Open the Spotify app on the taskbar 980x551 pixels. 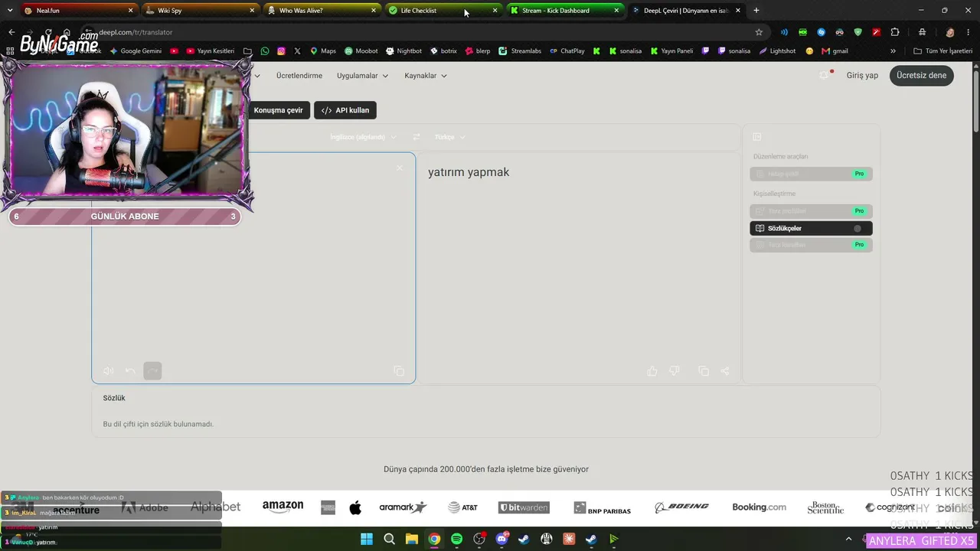pos(456,539)
